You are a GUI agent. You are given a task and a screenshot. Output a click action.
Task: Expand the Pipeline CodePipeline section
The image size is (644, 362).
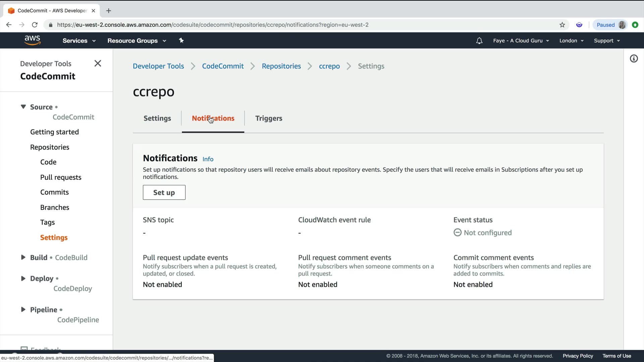tap(23, 309)
